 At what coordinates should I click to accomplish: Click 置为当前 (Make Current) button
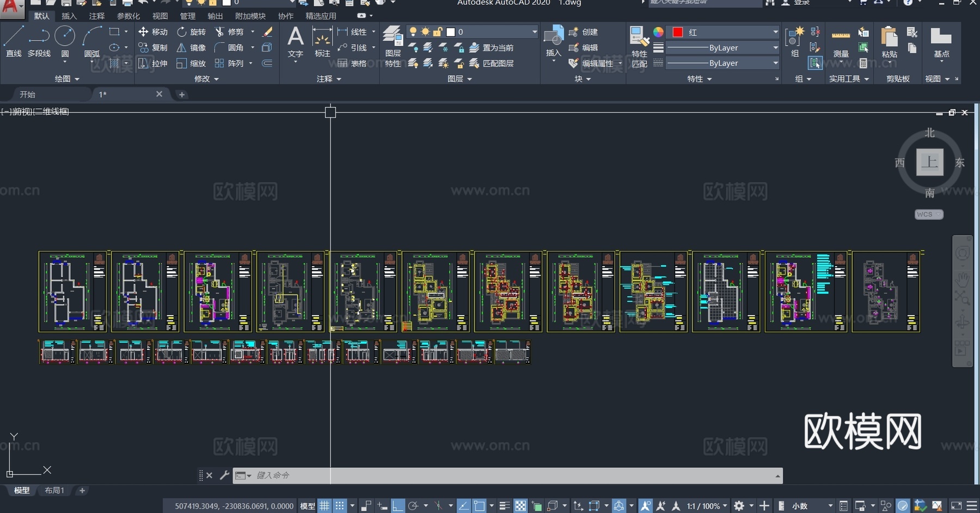(x=491, y=48)
